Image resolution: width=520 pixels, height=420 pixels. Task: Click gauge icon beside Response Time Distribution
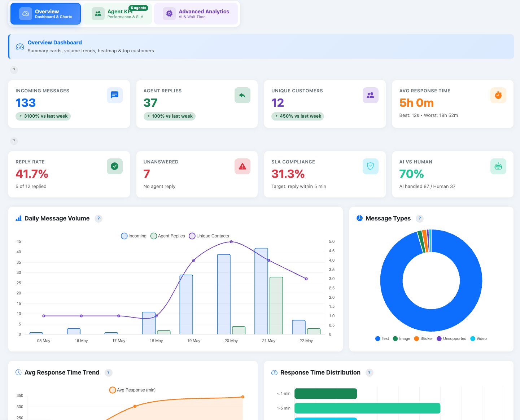274,372
